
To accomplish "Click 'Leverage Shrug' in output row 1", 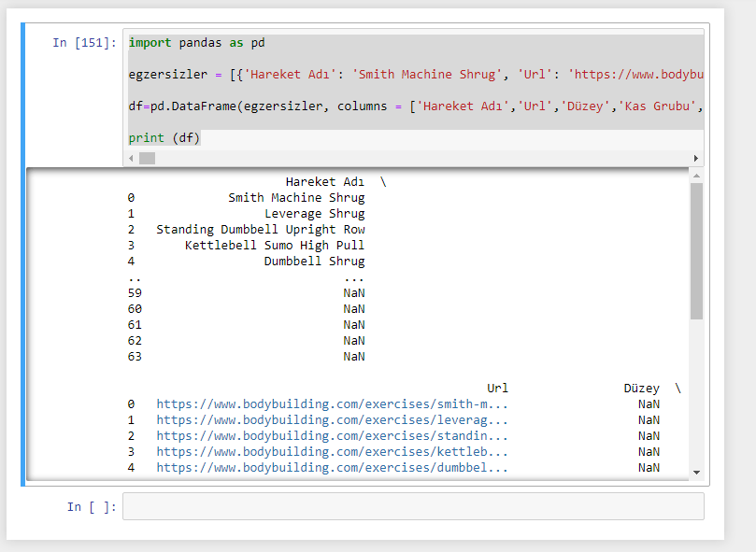I will point(314,214).
